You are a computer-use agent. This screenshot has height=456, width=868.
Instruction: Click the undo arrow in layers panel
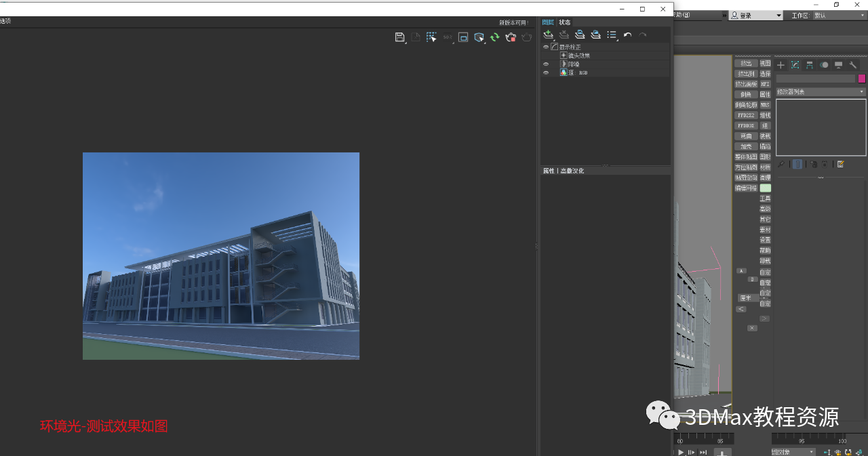tap(627, 35)
